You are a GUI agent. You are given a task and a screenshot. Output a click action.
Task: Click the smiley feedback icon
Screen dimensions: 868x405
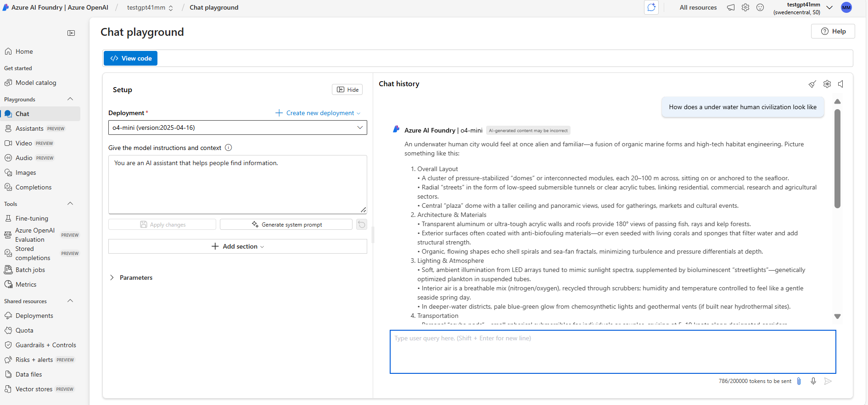760,7
